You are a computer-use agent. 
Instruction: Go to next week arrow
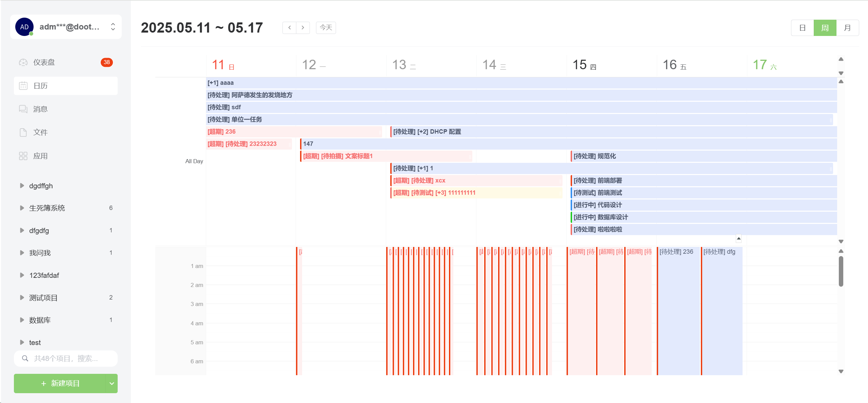(303, 28)
